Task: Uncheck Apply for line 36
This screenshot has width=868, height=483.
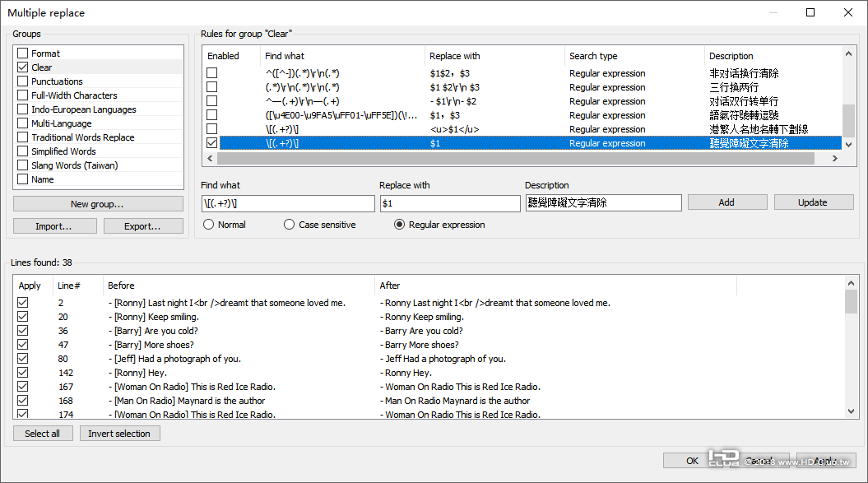Action: 23,331
